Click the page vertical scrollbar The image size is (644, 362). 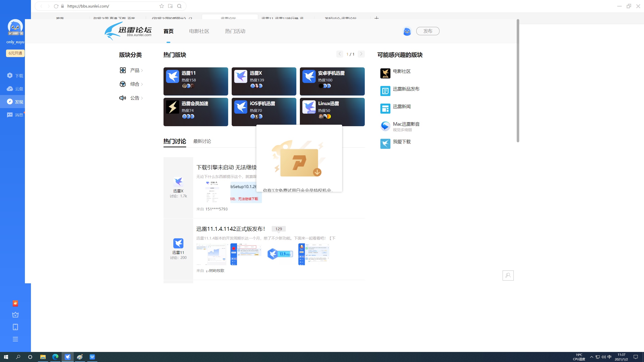518,80
